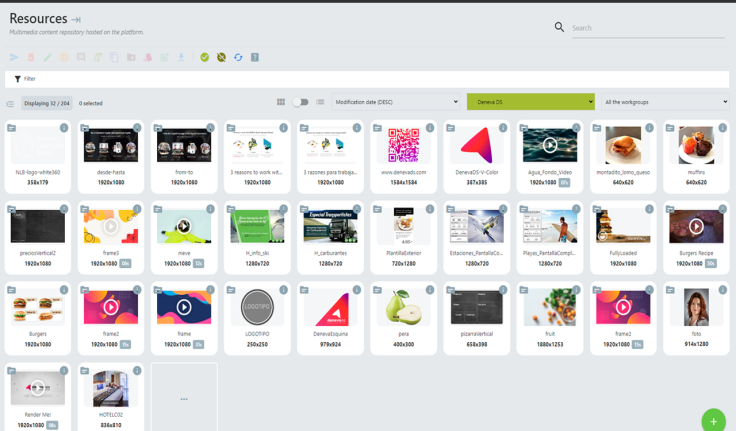Click the magnifier search icon
The width and height of the screenshot is (736, 431).
(x=559, y=27)
